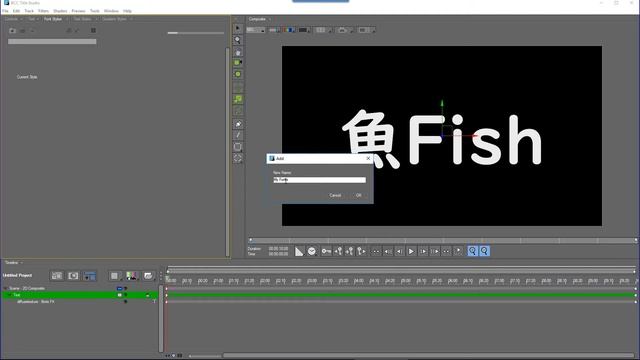Click the fit-to-frame corners tool
Image resolution: width=640 pixels, height=360 pixels.
click(x=238, y=158)
